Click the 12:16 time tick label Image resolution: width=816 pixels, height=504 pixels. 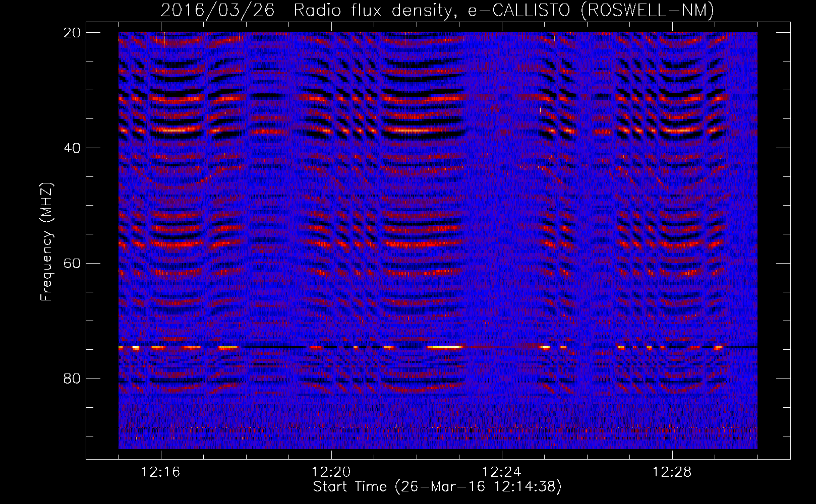(x=161, y=472)
